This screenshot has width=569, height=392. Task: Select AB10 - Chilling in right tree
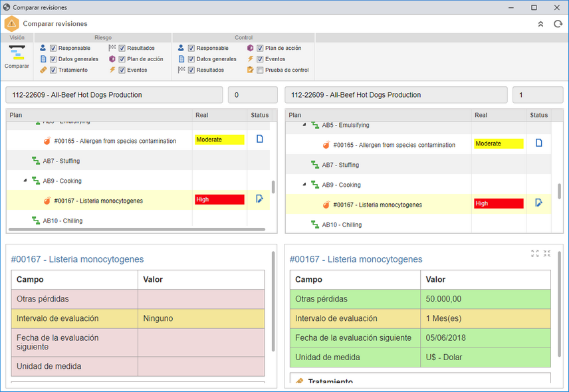pos(342,225)
